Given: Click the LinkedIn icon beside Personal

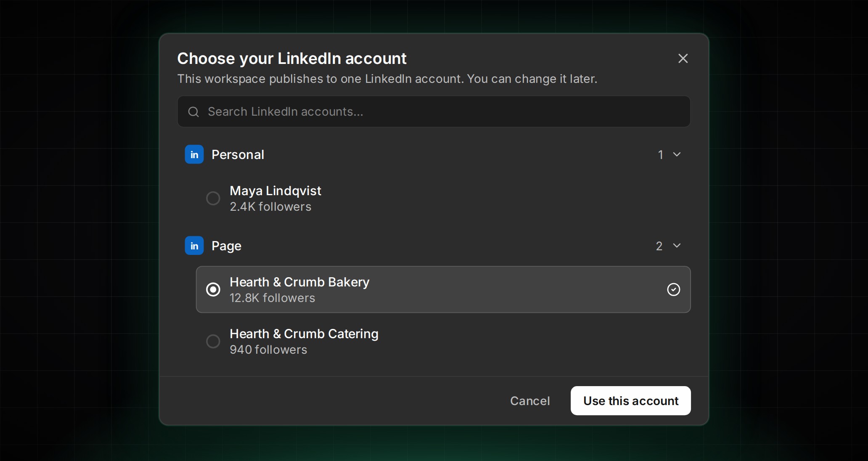Looking at the screenshot, I should coord(194,154).
